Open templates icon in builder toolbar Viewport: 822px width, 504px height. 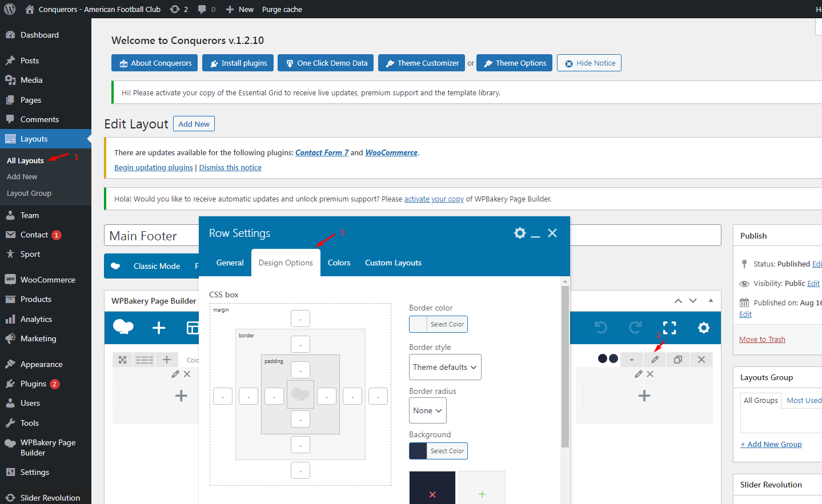[193, 328]
